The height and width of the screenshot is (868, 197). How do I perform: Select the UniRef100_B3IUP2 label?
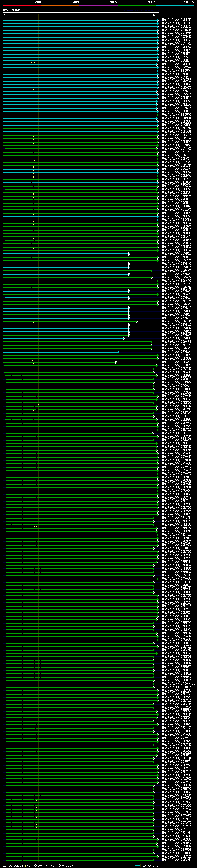coord(177,115)
